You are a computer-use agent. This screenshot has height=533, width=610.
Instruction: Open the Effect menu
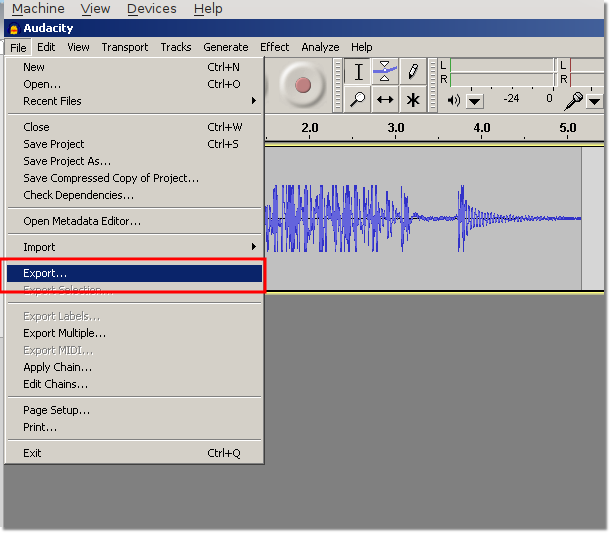pos(274,47)
